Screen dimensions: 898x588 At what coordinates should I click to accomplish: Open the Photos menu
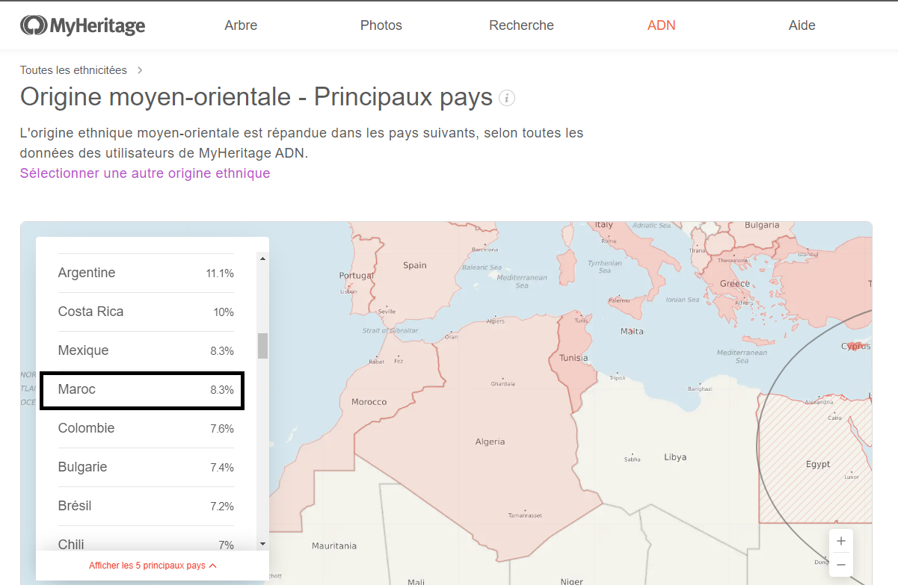click(381, 25)
